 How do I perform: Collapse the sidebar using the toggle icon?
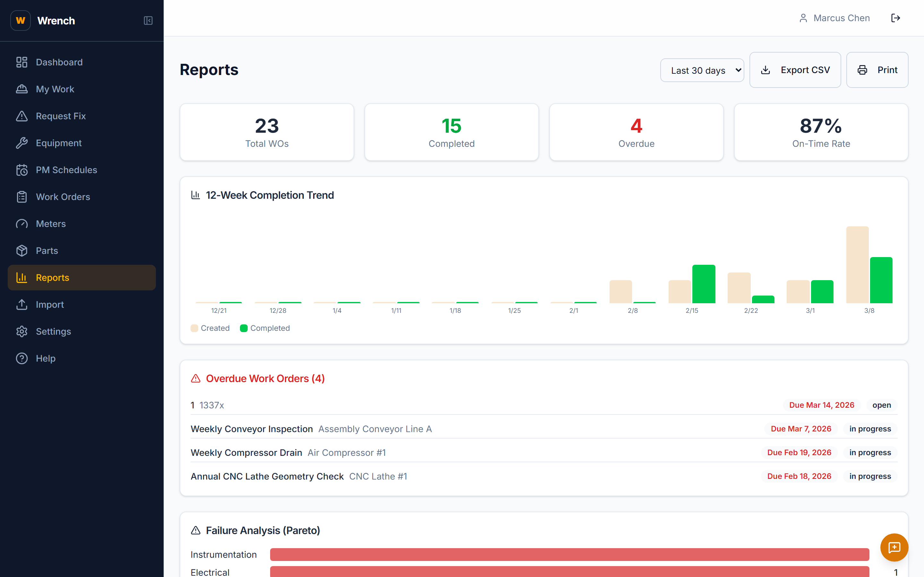[148, 21]
